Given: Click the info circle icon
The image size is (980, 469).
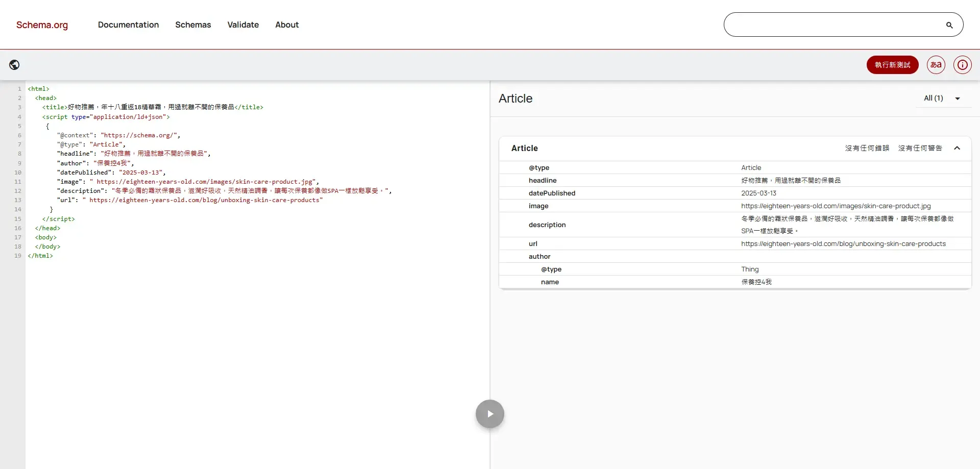Looking at the screenshot, I should [962, 65].
